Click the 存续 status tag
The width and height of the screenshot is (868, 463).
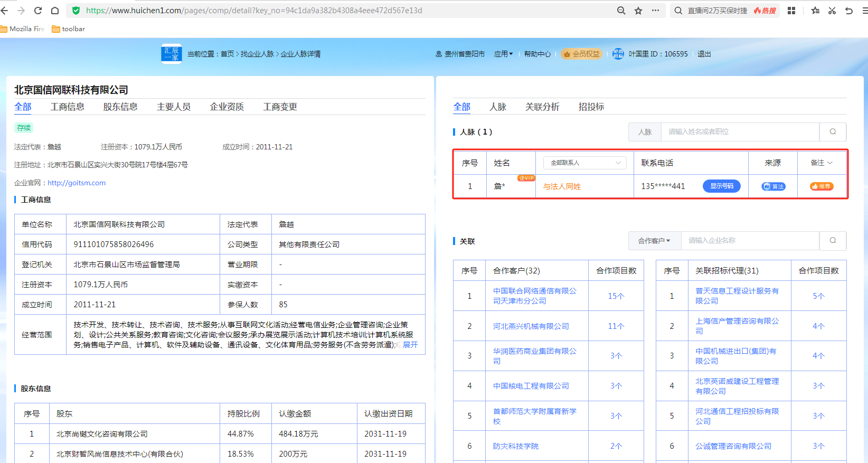tap(24, 128)
